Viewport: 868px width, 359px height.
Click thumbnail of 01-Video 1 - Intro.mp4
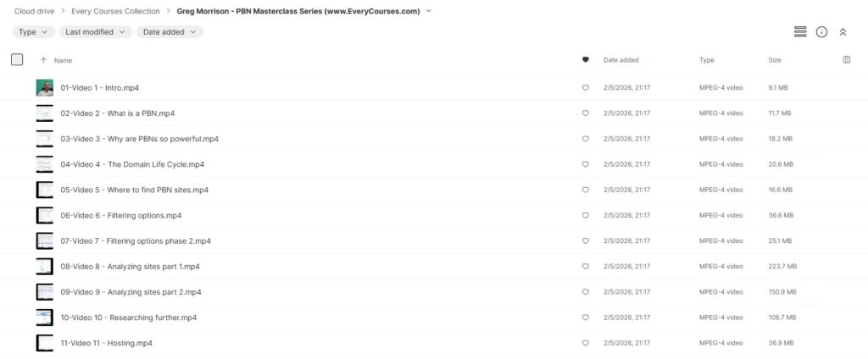pyautogui.click(x=44, y=88)
